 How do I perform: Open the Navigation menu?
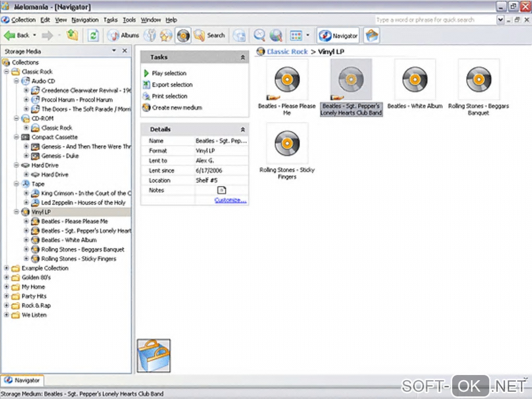pos(85,20)
